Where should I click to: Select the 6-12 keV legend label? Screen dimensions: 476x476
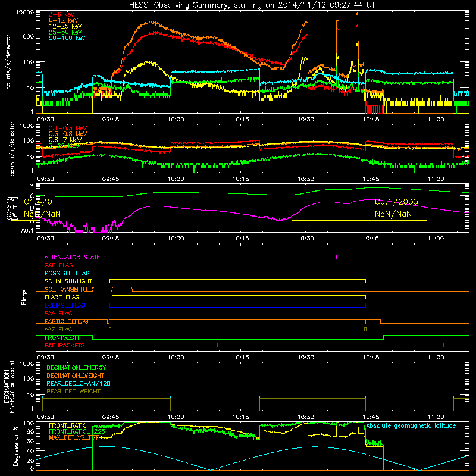pos(63,20)
